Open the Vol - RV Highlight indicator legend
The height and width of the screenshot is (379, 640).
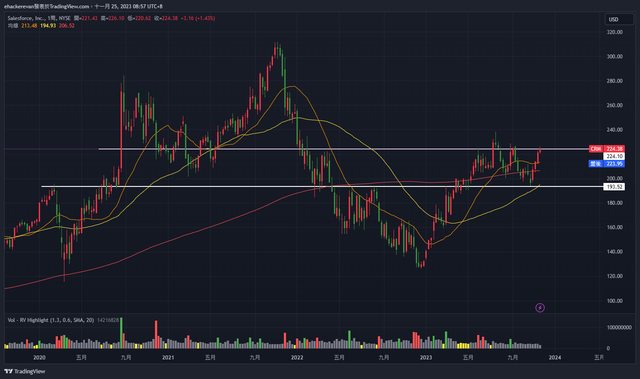point(51,320)
